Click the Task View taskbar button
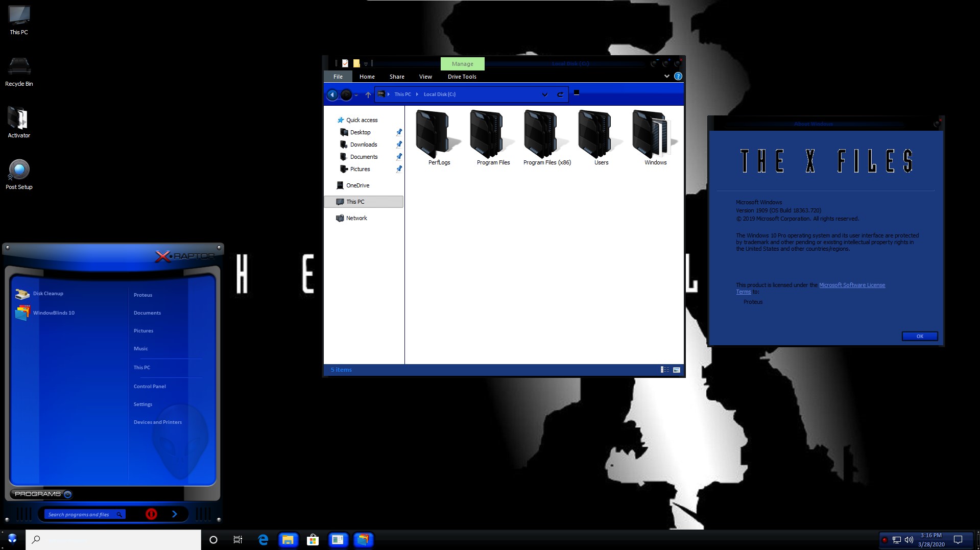This screenshot has height=550, width=980. (238, 540)
